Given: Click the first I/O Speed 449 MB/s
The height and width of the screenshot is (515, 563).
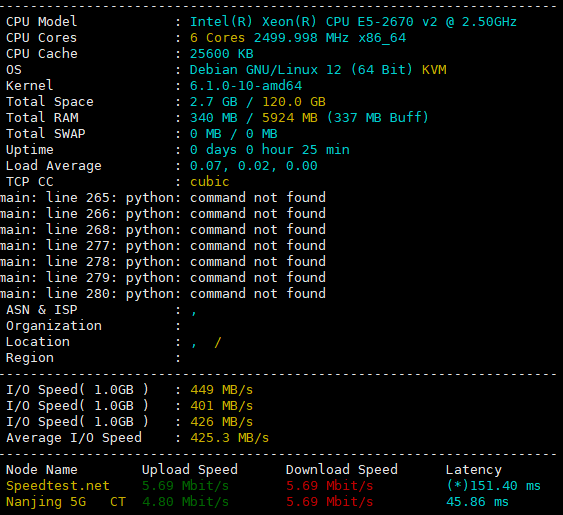Looking at the screenshot, I should click(222, 390).
